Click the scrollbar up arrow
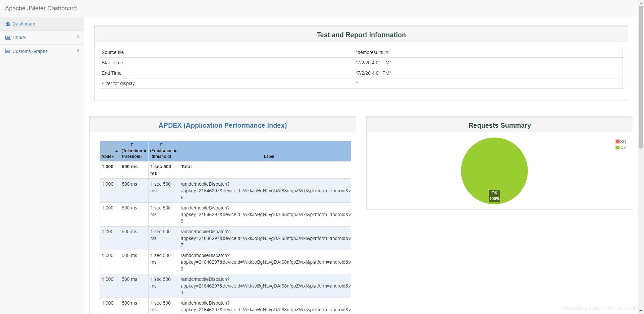644x314 pixels. [641, 2]
